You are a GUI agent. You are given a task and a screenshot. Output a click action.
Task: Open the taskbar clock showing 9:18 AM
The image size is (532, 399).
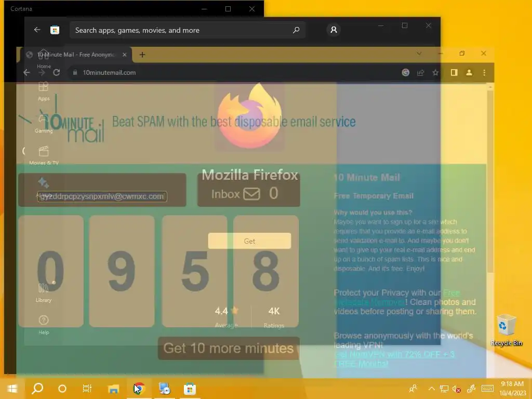coord(512,389)
